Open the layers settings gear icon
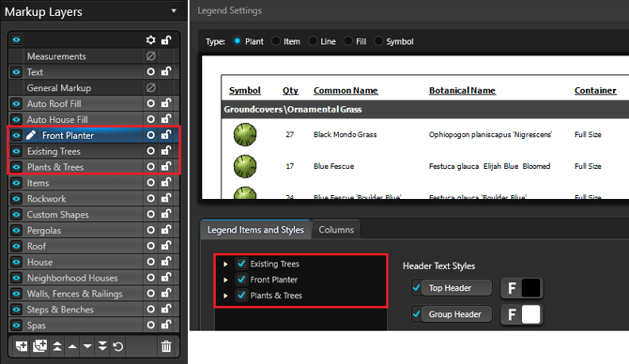Viewport: 629px width, 364px height. 150,39
